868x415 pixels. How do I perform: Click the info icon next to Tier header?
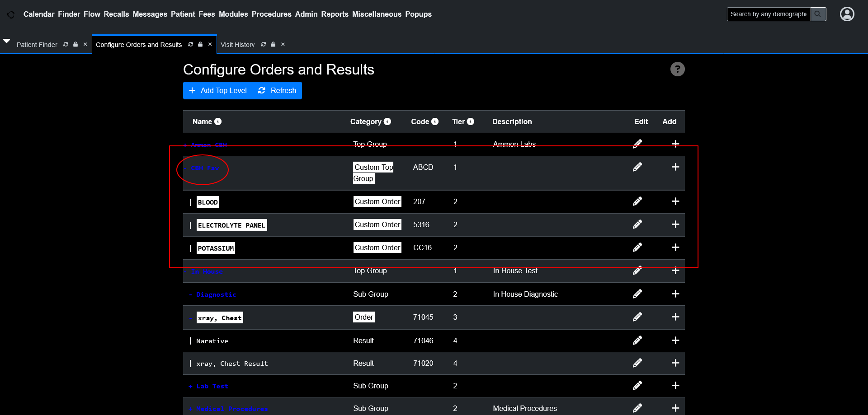tap(471, 121)
